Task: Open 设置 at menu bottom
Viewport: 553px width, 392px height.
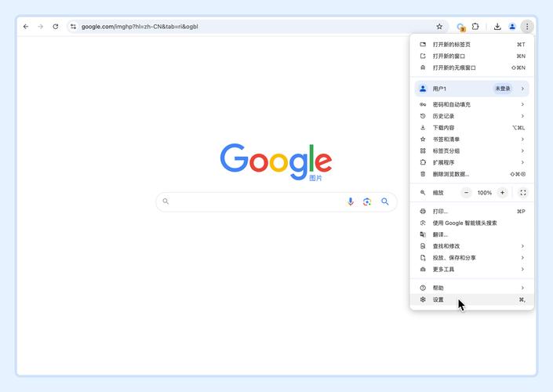Action: (x=472, y=299)
